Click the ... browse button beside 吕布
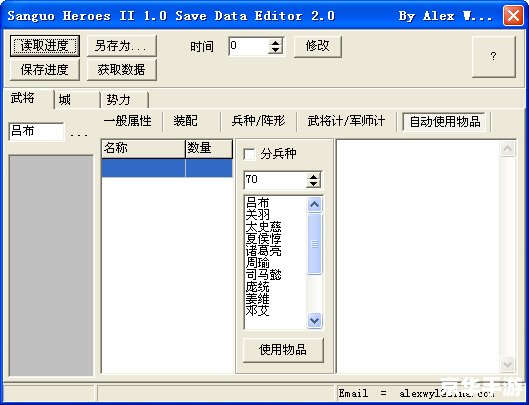Viewport: 529px width, 405px height. [x=79, y=134]
